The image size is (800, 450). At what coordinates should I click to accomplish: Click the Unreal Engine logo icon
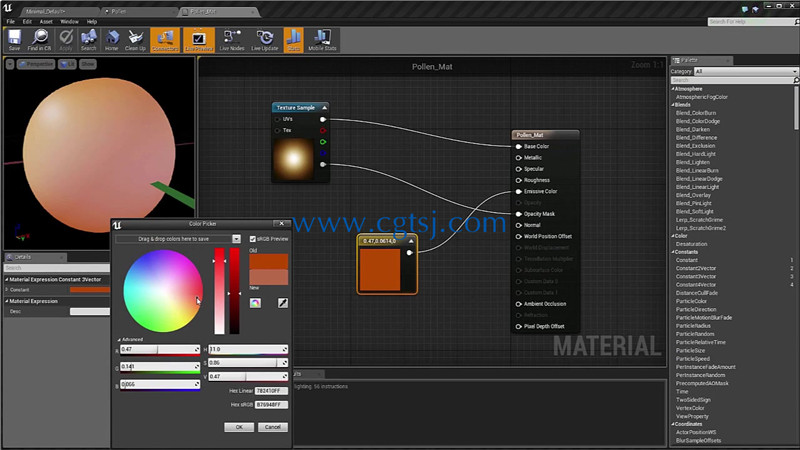(x=7, y=8)
